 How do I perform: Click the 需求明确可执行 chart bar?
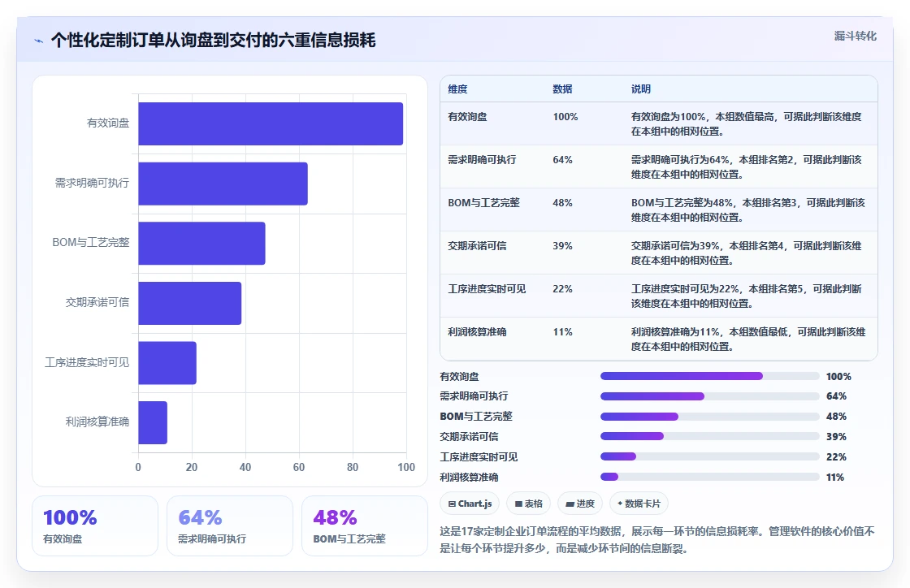(x=223, y=184)
